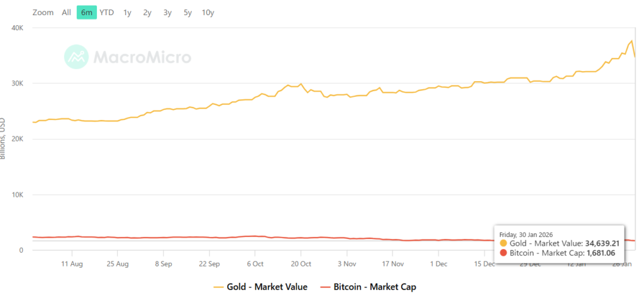Choose the 3y zoom option
This screenshot has width=644, height=298.
167,13
